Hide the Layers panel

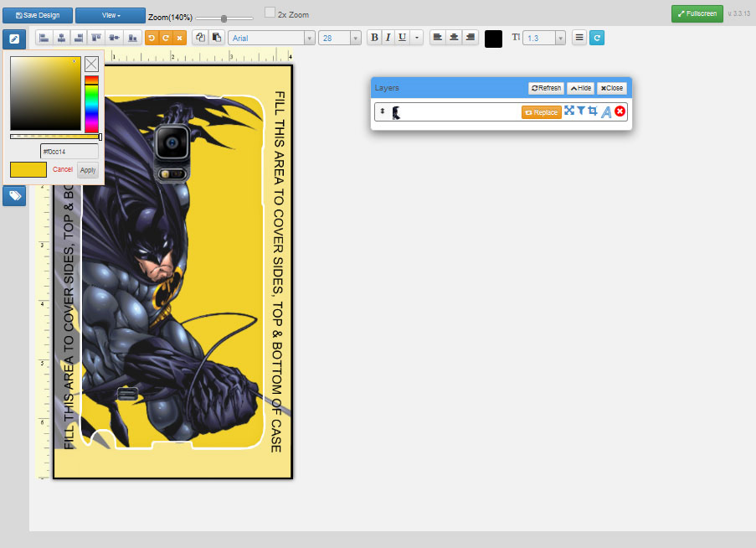580,88
